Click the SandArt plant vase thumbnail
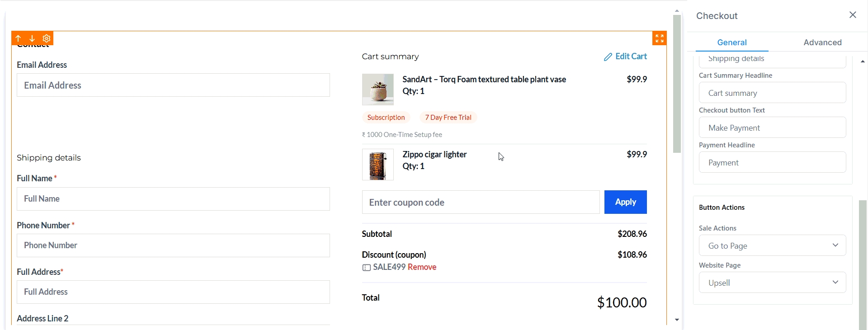868x330 pixels. (x=378, y=90)
